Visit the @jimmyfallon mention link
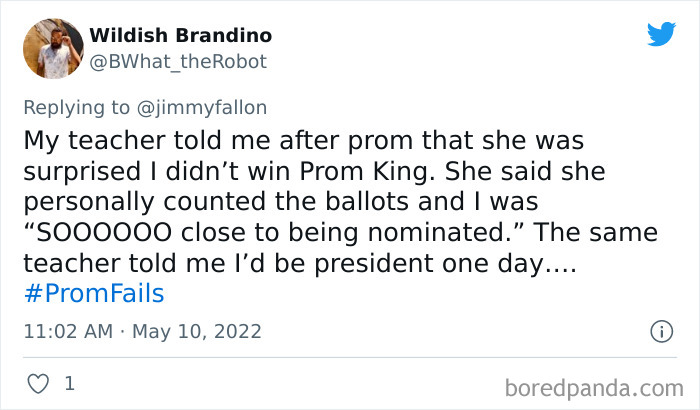This screenshot has width=700, height=410. (206, 108)
